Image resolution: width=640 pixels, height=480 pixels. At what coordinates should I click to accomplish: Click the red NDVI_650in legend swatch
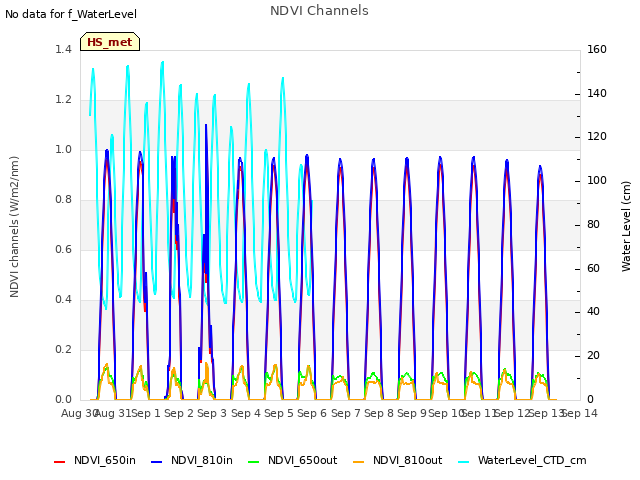(60, 462)
